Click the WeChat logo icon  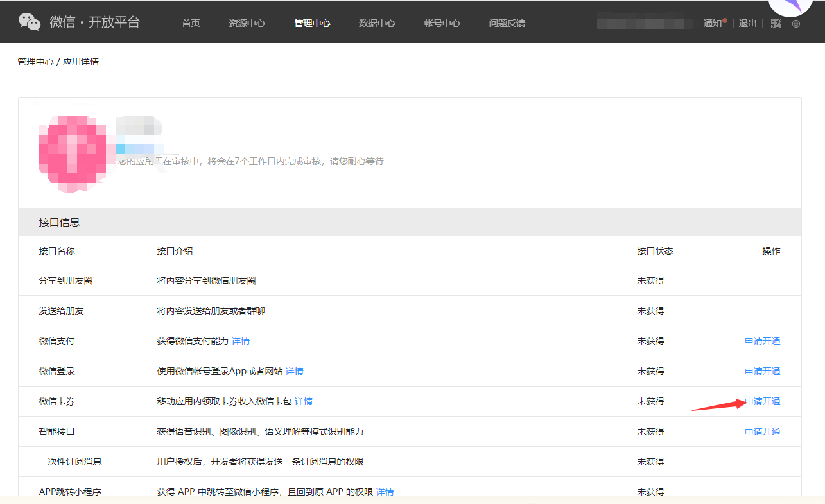[30, 22]
